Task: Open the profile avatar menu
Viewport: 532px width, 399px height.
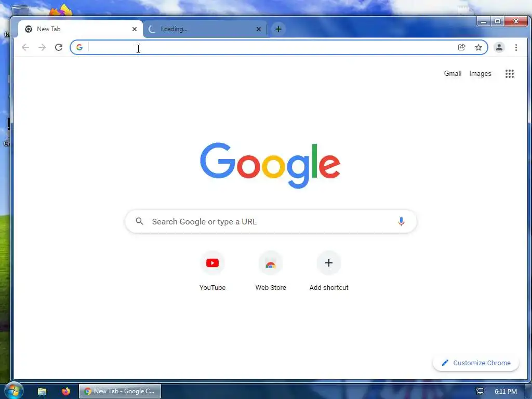Action: point(499,47)
